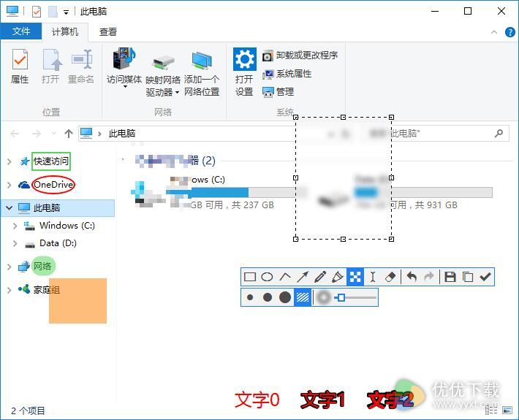The image size is (519, 420).
Task: Save the screenshot to file
Action: [x=450, y=277]
